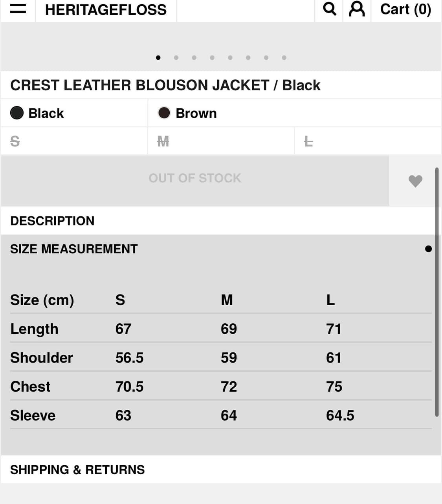Open the user account icon
This screenshot has height=504, width=442.
[x=357, y=9]
